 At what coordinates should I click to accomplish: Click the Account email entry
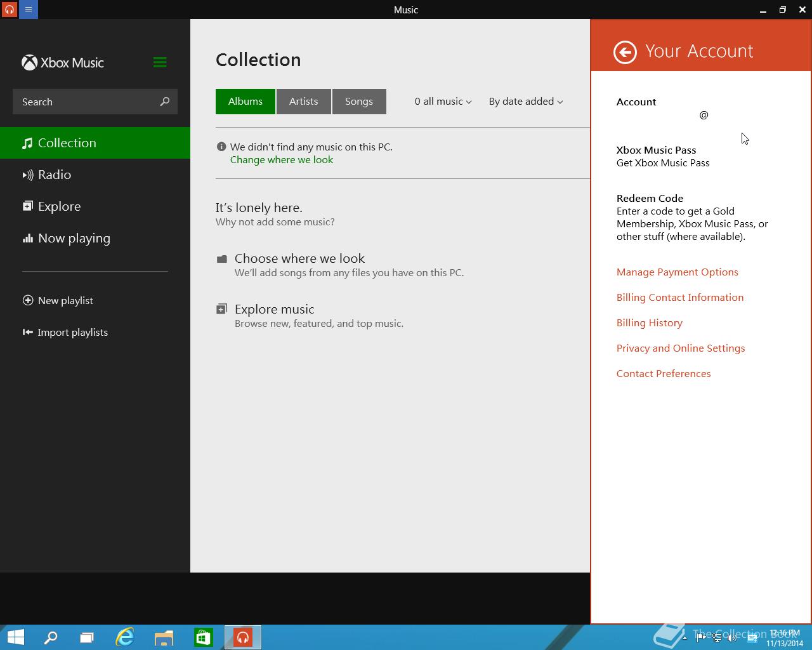click(704, 115)
